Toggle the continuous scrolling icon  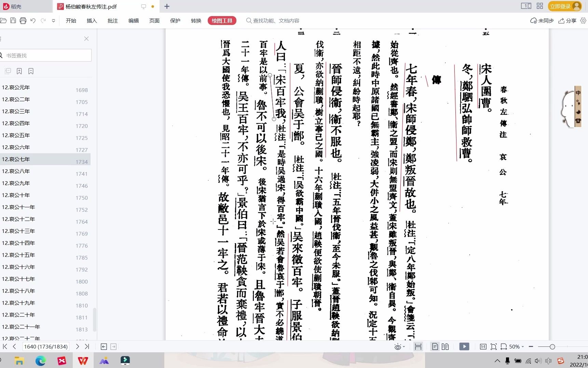418,346
